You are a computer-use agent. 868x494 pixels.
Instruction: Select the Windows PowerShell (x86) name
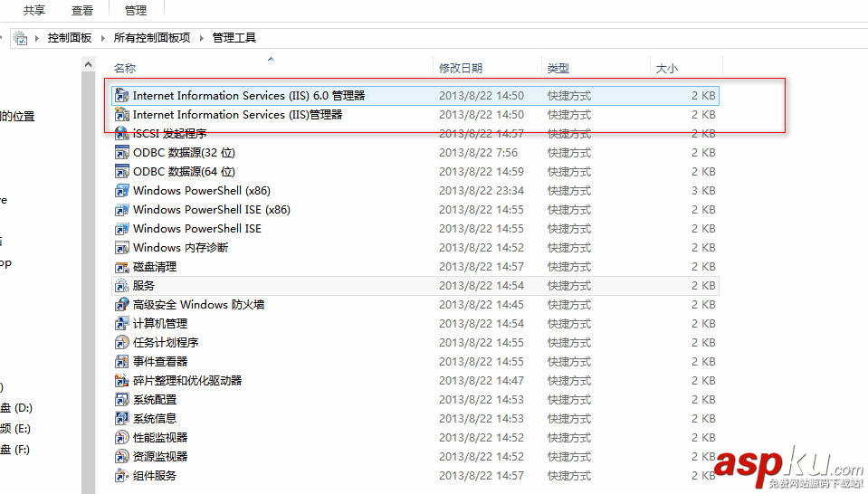pos(202,191)
